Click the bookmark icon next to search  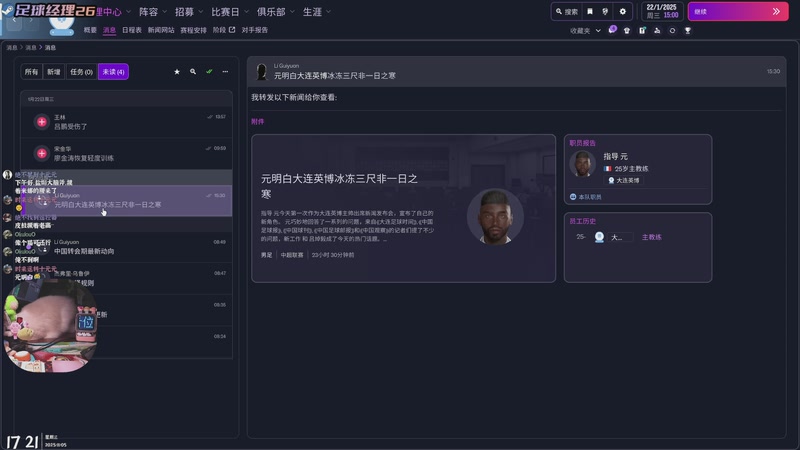(590, 11)
